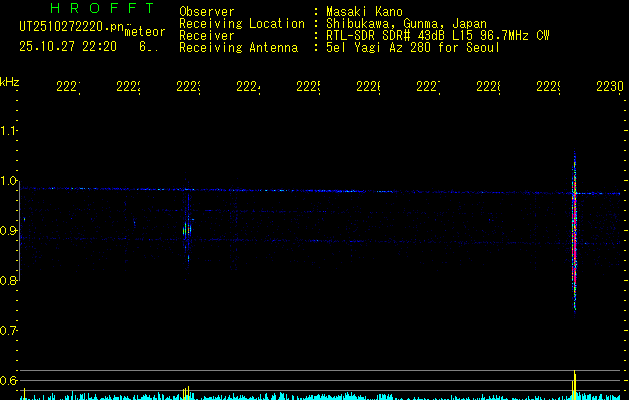Click the Shibukawa, Gunma, Japan location text
This screenshot has width=629, height=400.
coord(402,23)
